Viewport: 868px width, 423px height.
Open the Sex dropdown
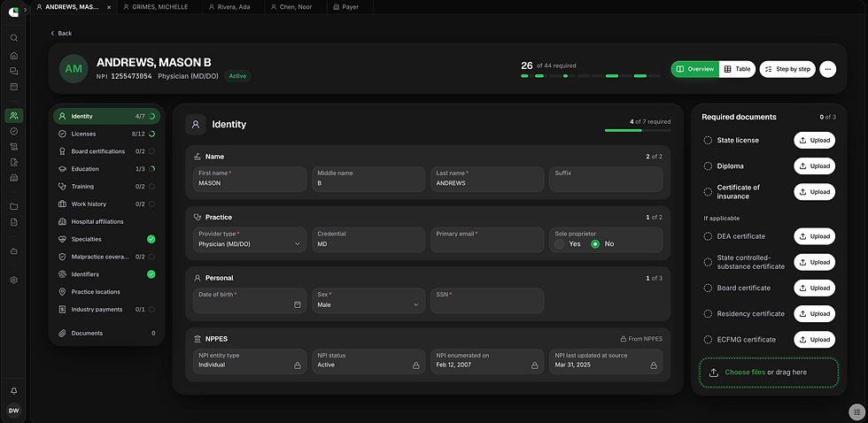click(368, 301)
